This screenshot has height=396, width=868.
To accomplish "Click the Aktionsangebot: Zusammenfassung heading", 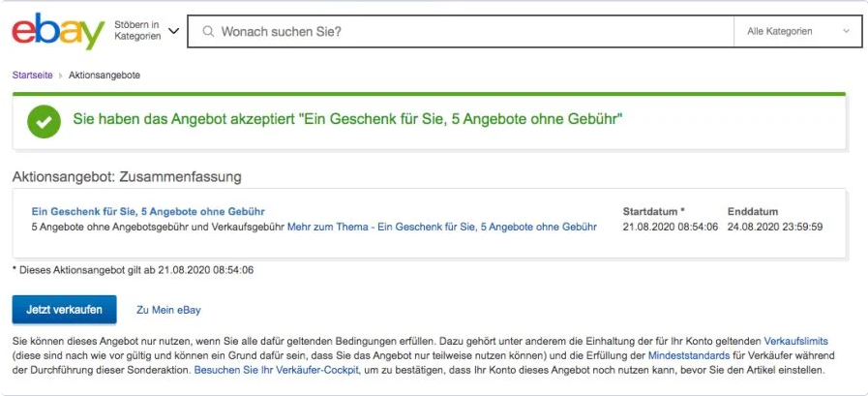I will coord(127,177).
